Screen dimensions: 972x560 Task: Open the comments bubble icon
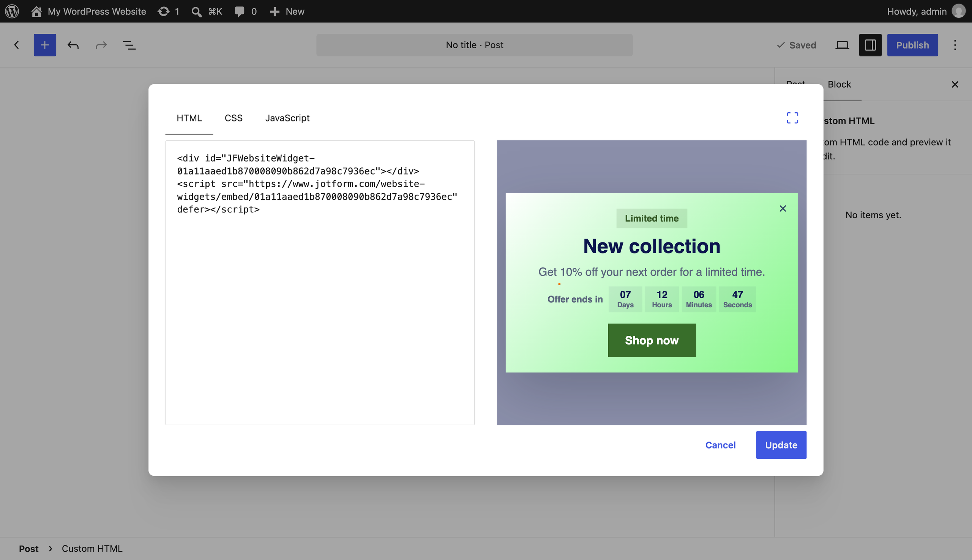pyautogui.click(x=246, y=11)
